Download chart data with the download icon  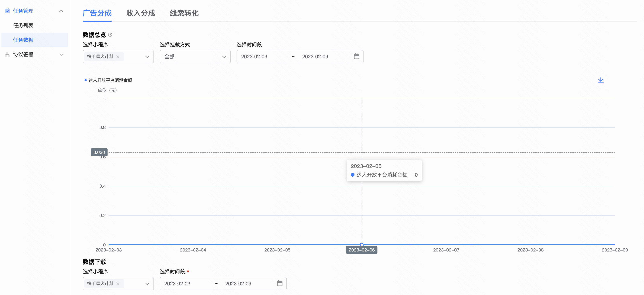[600, 80]
